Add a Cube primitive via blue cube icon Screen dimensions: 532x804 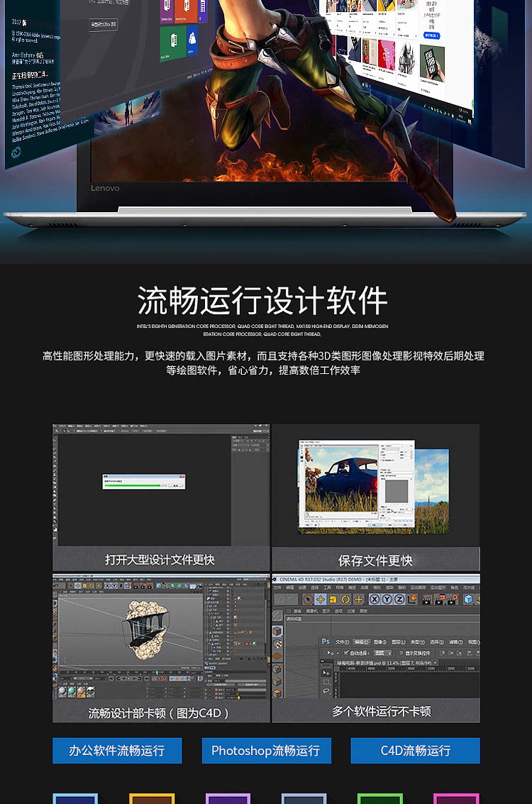click(x=468, y=600)
